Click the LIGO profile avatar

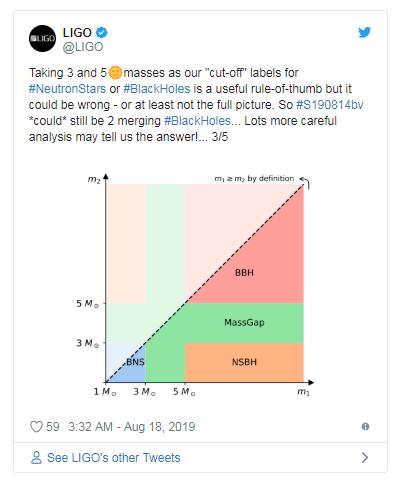tap(42, 39)
